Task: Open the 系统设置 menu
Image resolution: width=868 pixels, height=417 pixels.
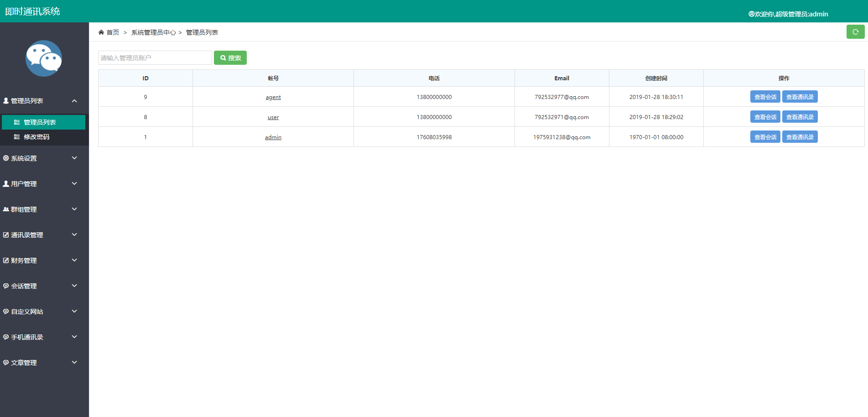Action: (x=44, y=158)
